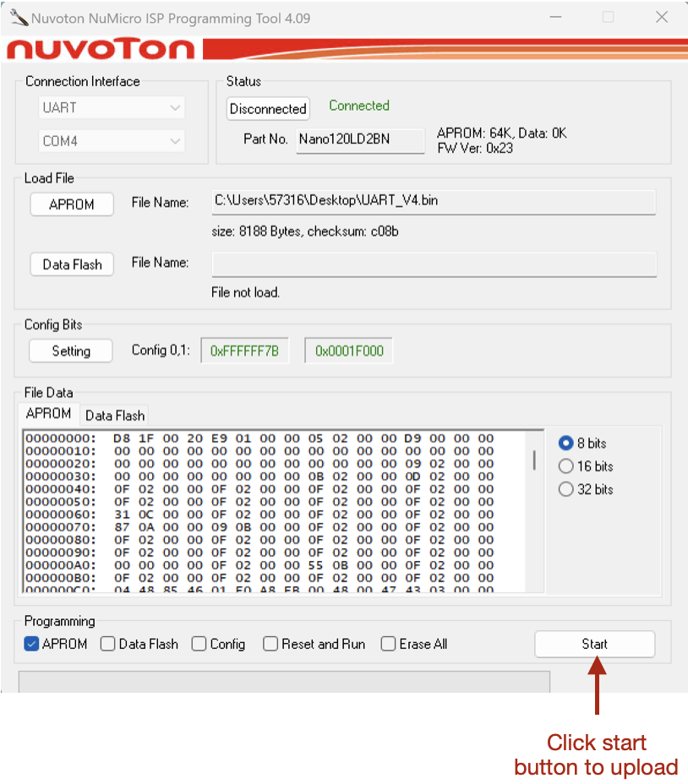The width and height of the screenshot is (688, 784).
Task: Select the 8 bits radio option
Action: [566, 444]
